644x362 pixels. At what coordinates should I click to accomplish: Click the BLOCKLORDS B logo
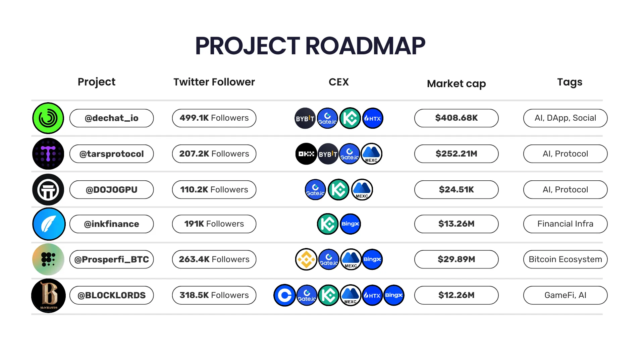(x=49, y=296)
